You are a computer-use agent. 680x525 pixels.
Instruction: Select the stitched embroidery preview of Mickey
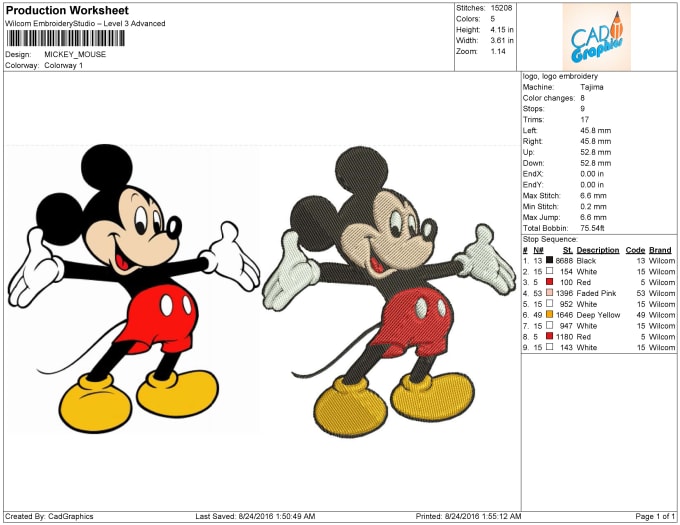pyautogui.click(x=389, y=291)
